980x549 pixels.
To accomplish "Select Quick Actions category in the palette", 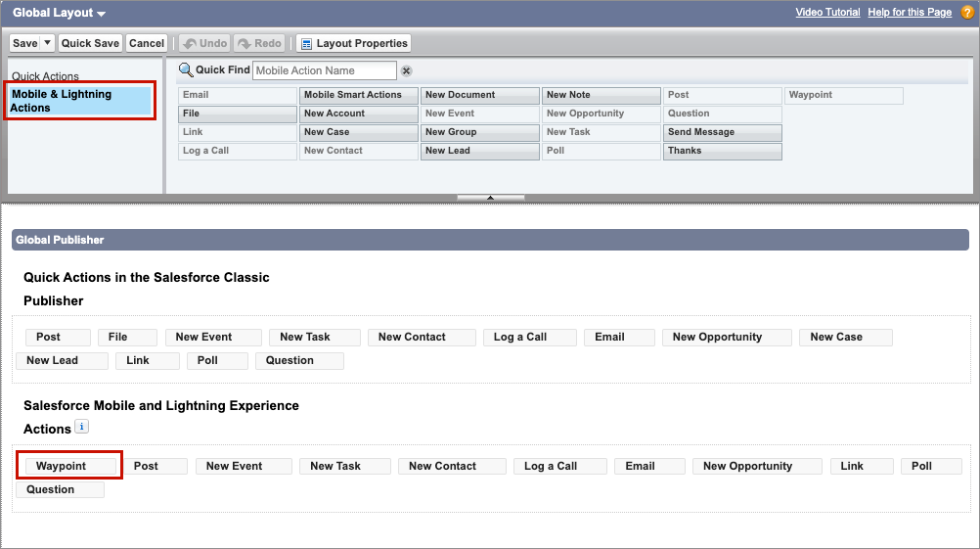I will point(45,75).
